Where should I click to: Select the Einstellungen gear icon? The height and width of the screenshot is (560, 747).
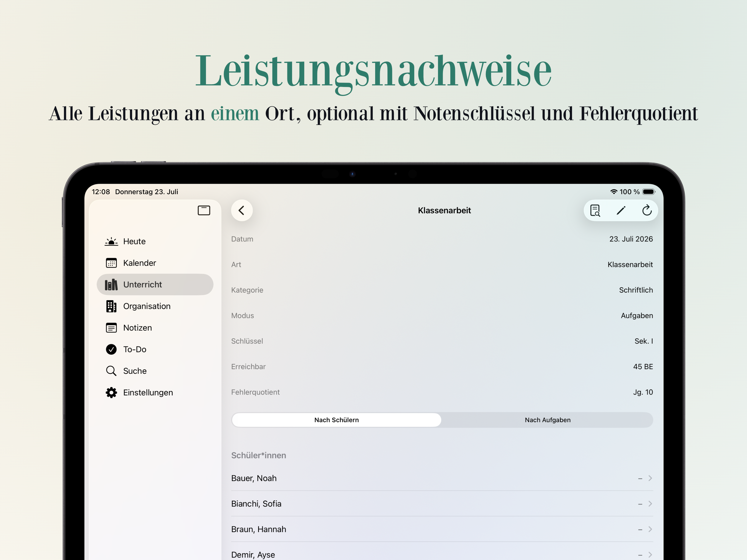coord(111,393)
